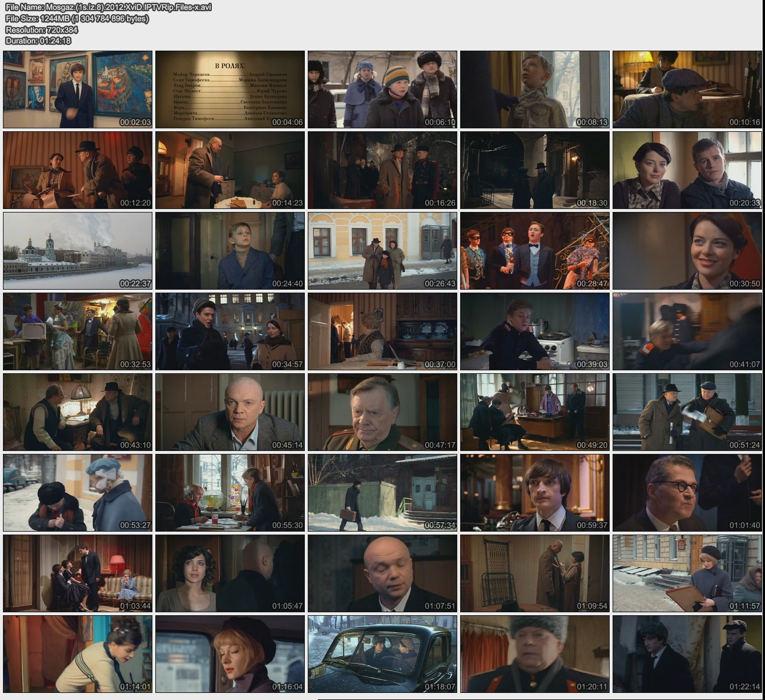Open the red-haired woman in car frame 01:16:04
The height and width of the screenshot is (700, 765).
[230, 654]
